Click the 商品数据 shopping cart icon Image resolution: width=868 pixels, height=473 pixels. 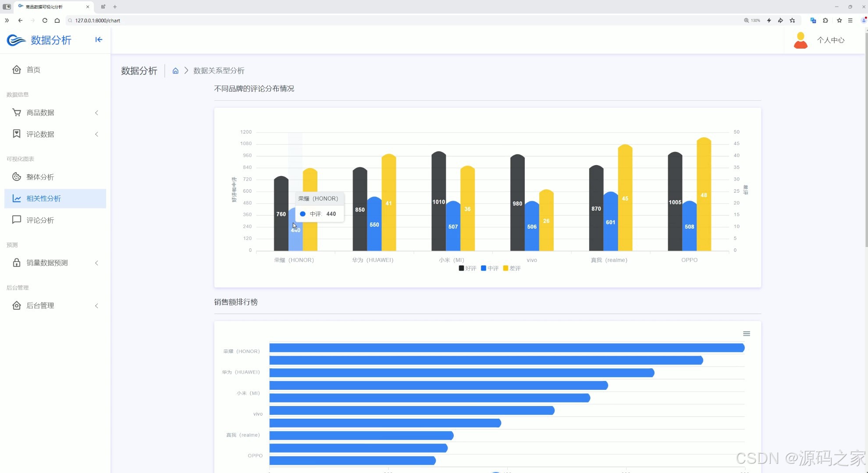pos(17,113)
